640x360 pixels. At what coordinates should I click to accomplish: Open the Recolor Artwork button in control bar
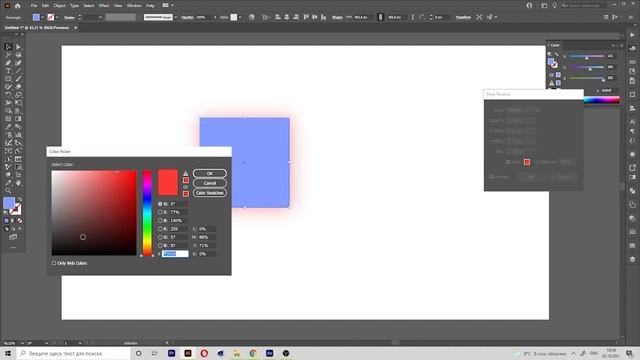(x=251, y=17)
